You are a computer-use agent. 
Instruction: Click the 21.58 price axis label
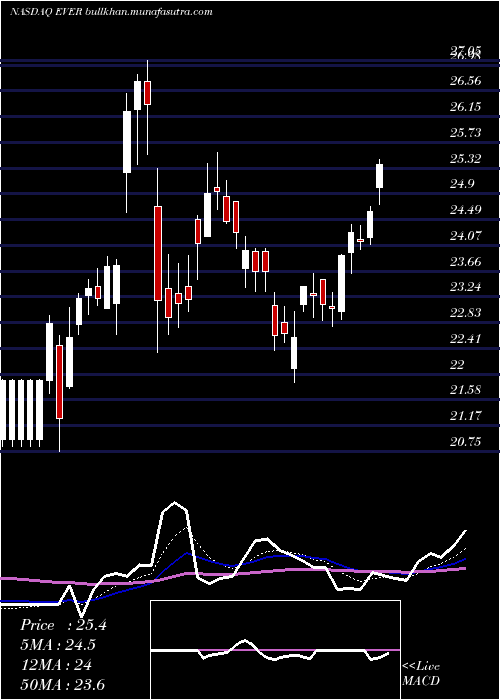pyautogui.click(x=466, y=390)
